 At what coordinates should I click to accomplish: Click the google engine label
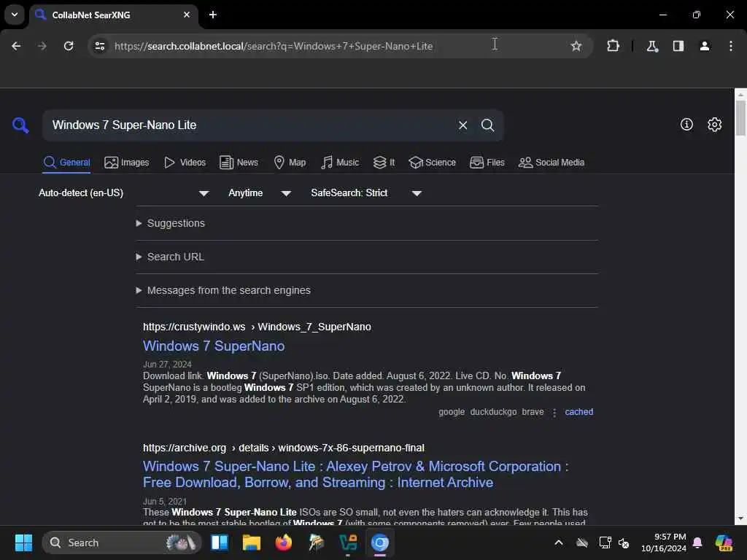(452, 412)
